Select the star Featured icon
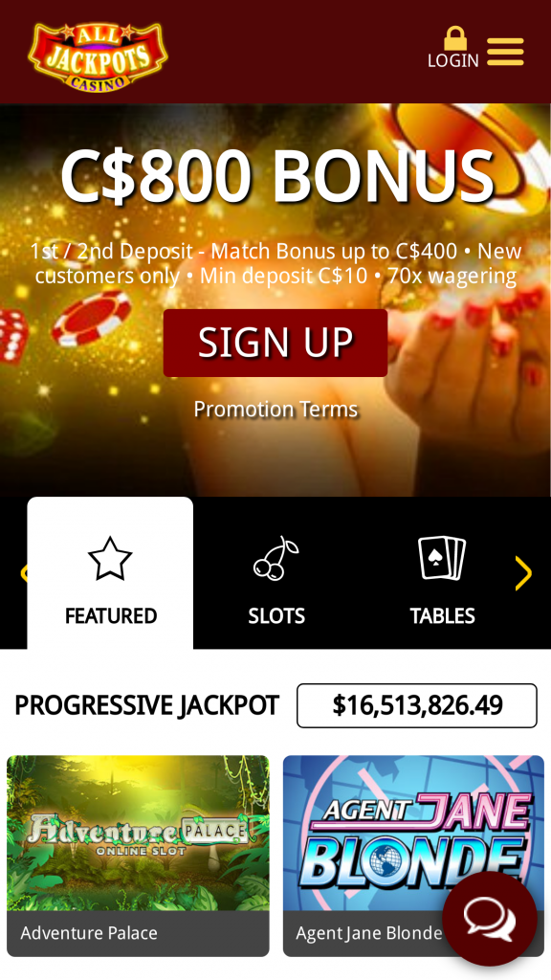The image size is (551, 980). [x=110, y=558]
